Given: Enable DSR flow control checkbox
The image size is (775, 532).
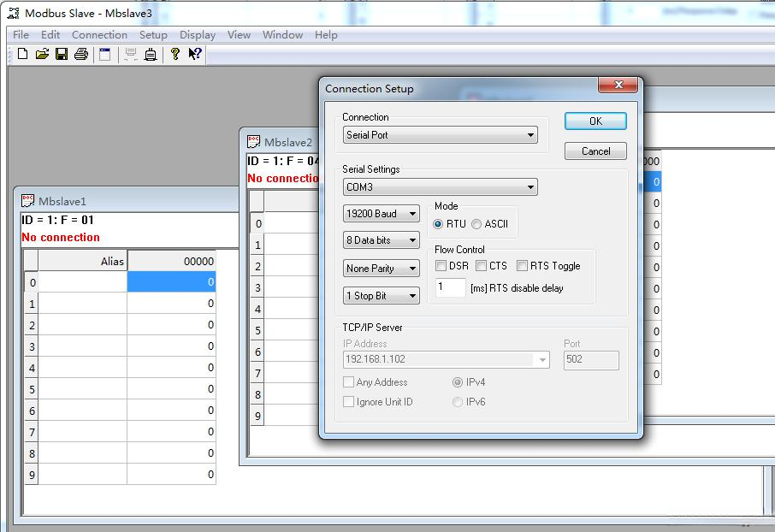Looking at the screenshot, I should click(x=441, y=266).
